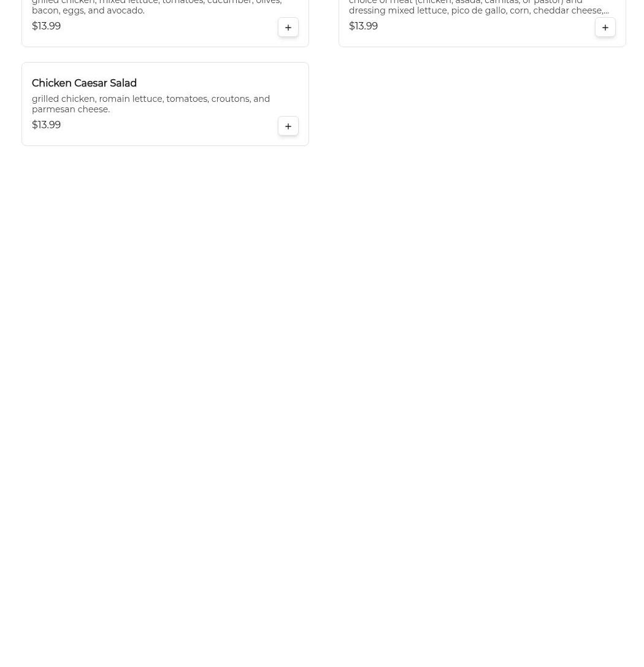Viewport: 644px width, 667px height.
Task: Click "bacon, eggs, and avocado." description text
Action: tap(88, 10)
